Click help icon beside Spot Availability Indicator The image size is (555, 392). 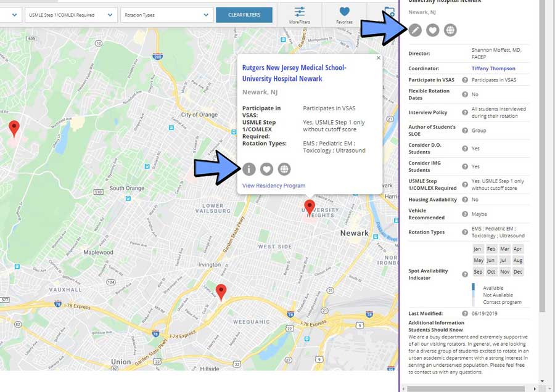pyautogui.click(x=465, y=274)
